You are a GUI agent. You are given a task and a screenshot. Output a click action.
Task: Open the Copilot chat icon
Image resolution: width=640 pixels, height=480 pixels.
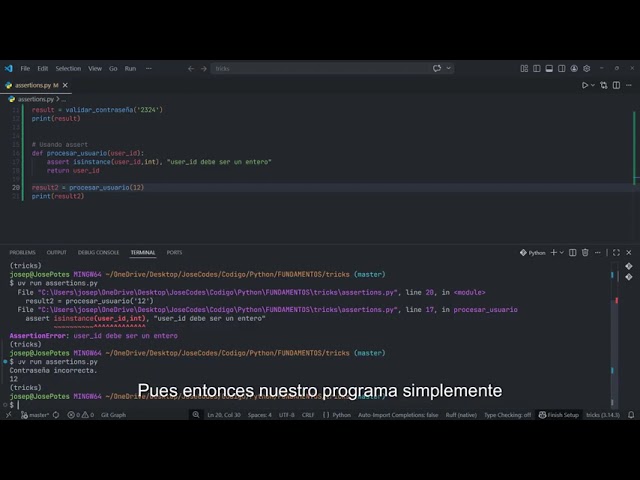point(437,68)
